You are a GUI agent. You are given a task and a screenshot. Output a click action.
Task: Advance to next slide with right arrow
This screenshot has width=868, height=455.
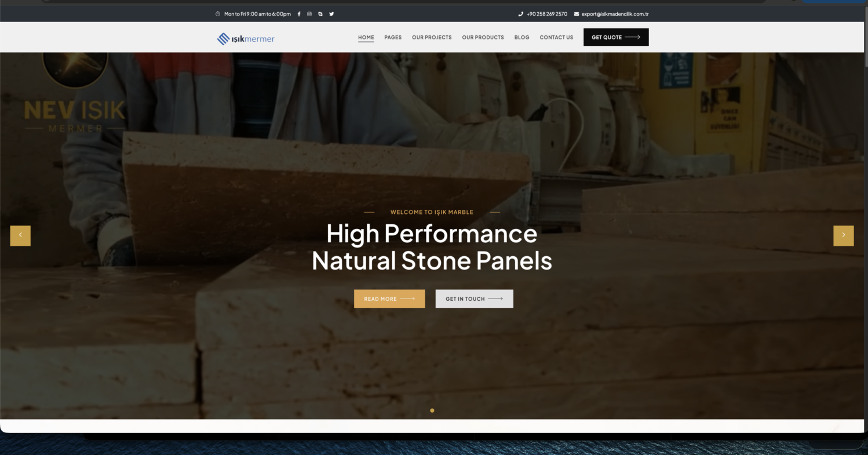(843, 235)
